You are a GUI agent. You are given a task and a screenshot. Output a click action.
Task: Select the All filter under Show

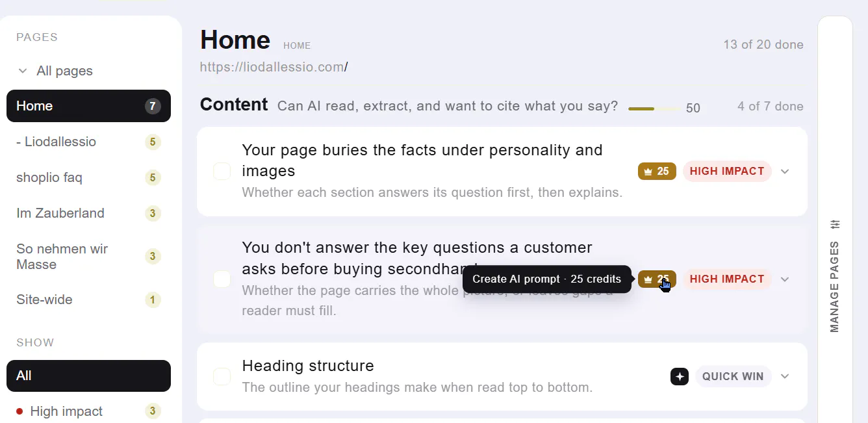tap(88, 376)
